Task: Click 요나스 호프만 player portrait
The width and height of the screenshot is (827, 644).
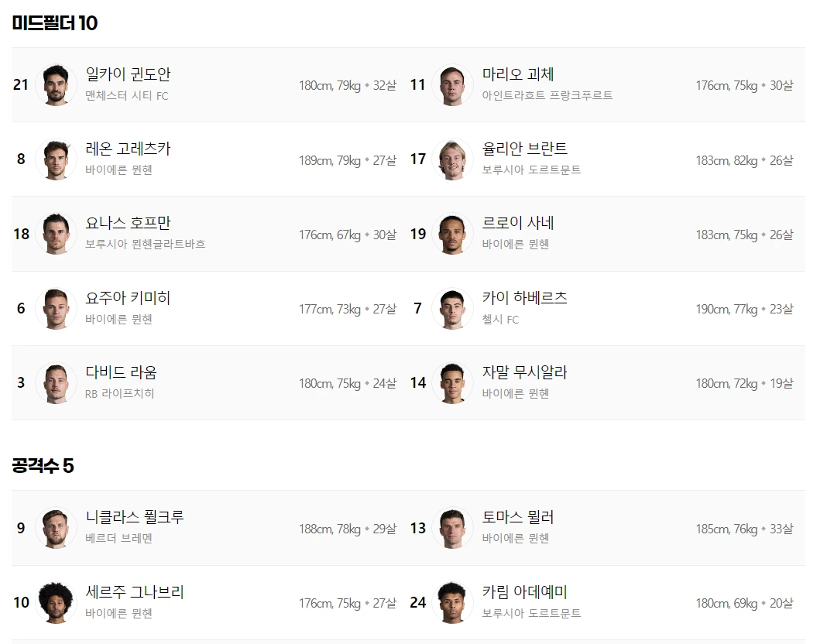Action: (56, 234)
